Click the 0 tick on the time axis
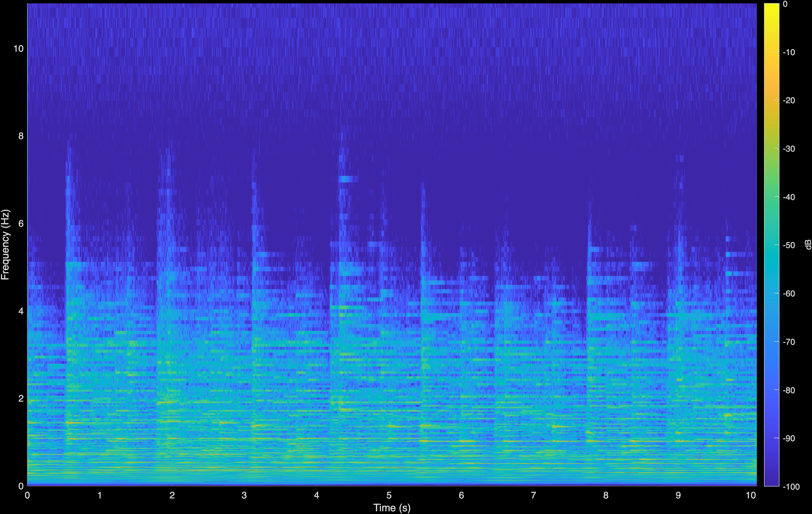Viewport: 812px width, 514px height. pos(28,495)
